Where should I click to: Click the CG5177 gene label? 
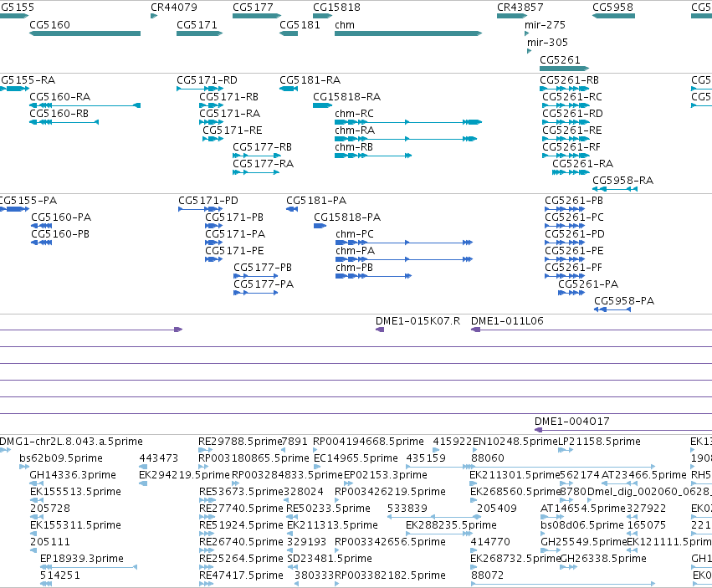pyautogui.click(x=253, y=8)
